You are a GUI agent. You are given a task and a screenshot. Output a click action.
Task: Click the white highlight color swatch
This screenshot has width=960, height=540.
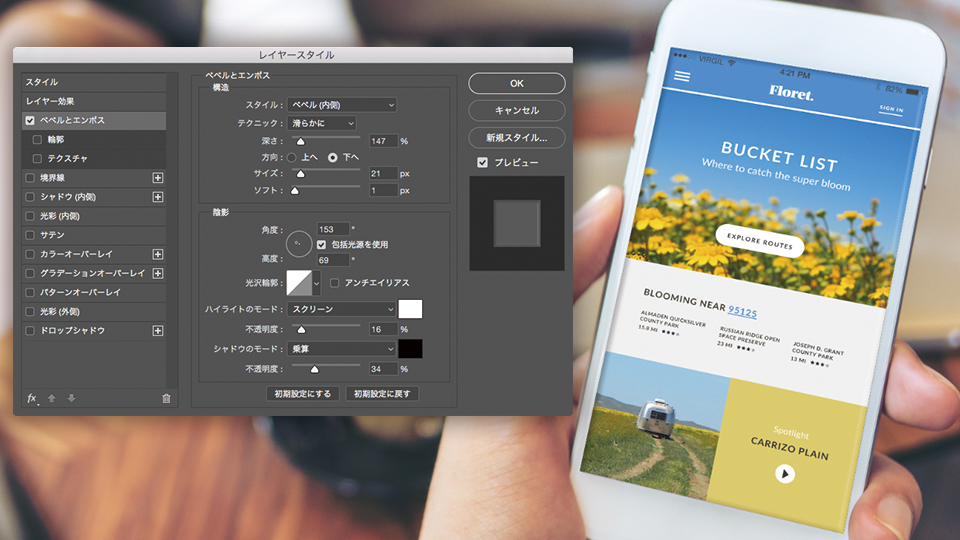410,309
